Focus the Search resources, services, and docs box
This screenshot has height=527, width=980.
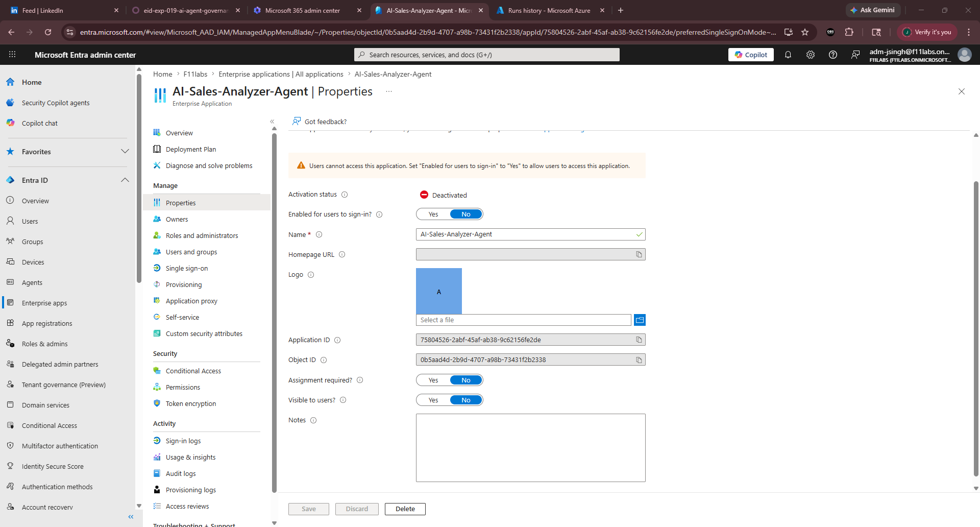(487, 55)
